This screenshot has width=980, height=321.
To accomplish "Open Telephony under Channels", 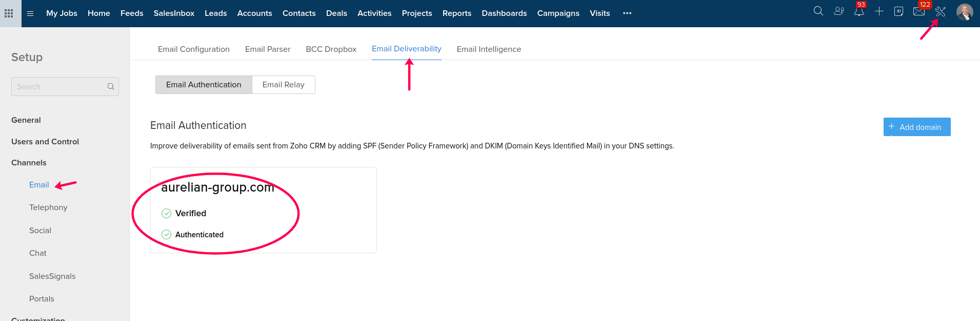I will coord(48,207).
